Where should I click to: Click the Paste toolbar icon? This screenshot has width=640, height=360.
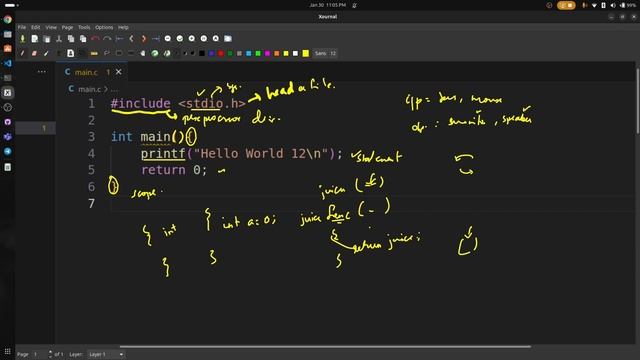83,38
